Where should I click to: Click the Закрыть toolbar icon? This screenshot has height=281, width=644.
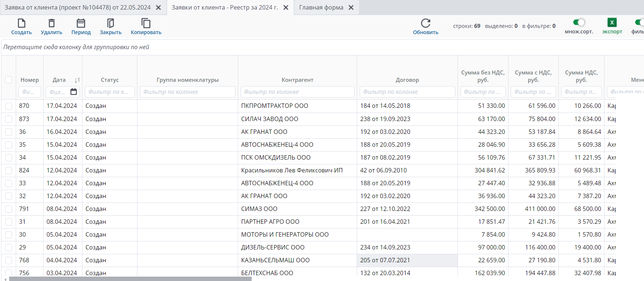point(110,23)
